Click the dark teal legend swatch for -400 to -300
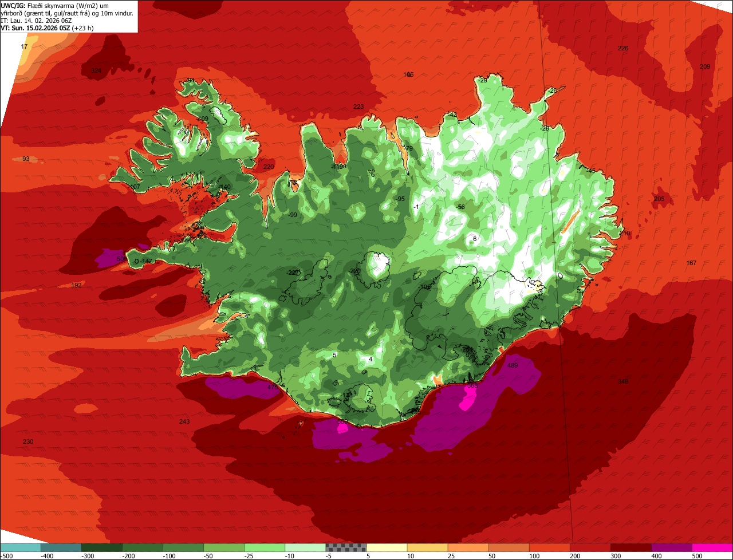The width and height of the screenshot is (733, 560). 61,547
